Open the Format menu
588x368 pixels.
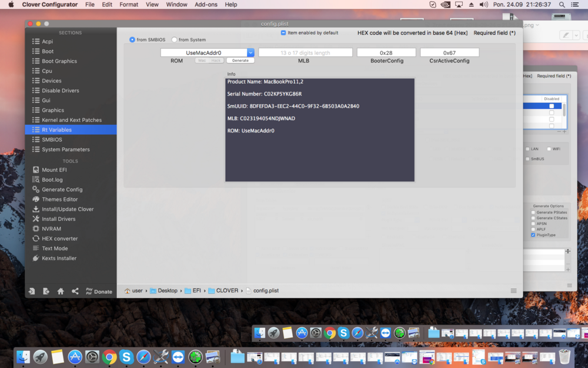pos(129,5)
